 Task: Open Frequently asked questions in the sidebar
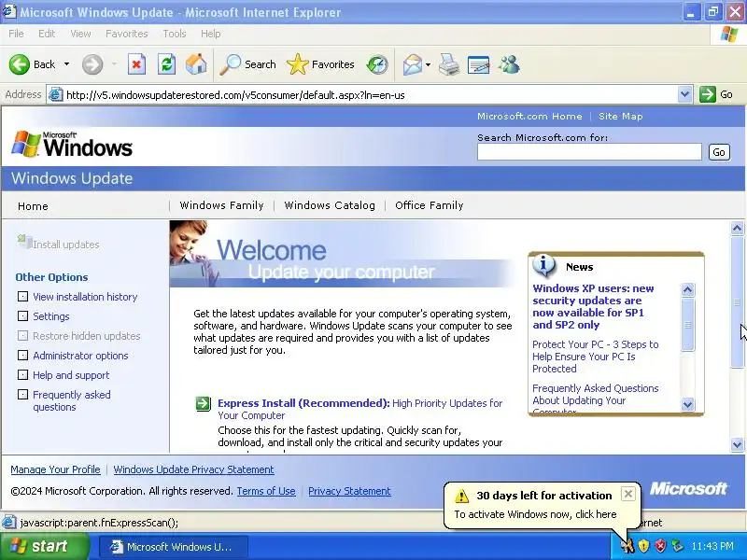(72, 401)
